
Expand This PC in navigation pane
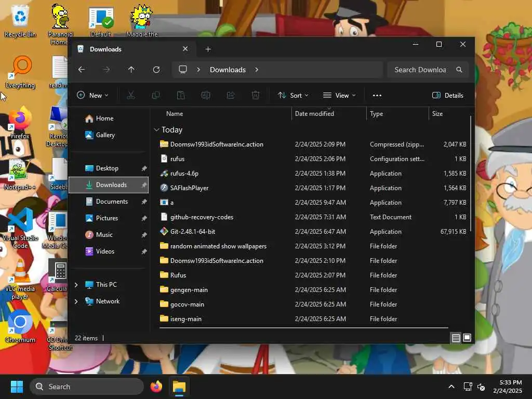tap(76, 285)
